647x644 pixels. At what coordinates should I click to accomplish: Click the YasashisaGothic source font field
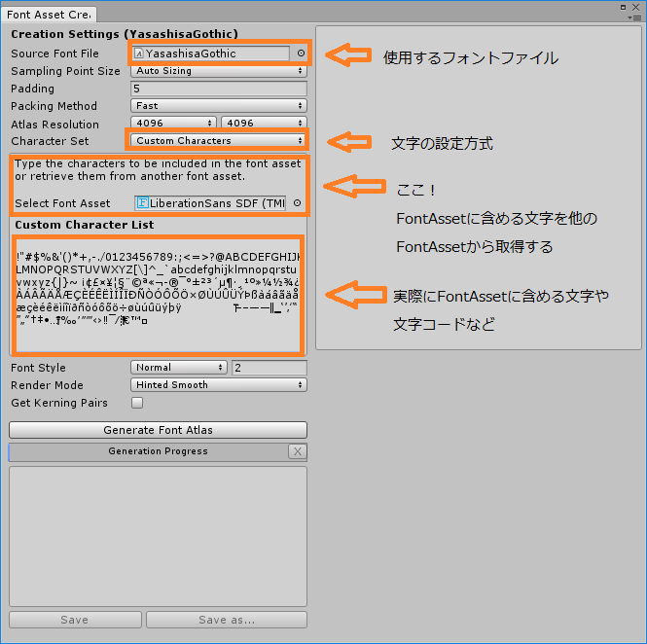click(211, 54)
